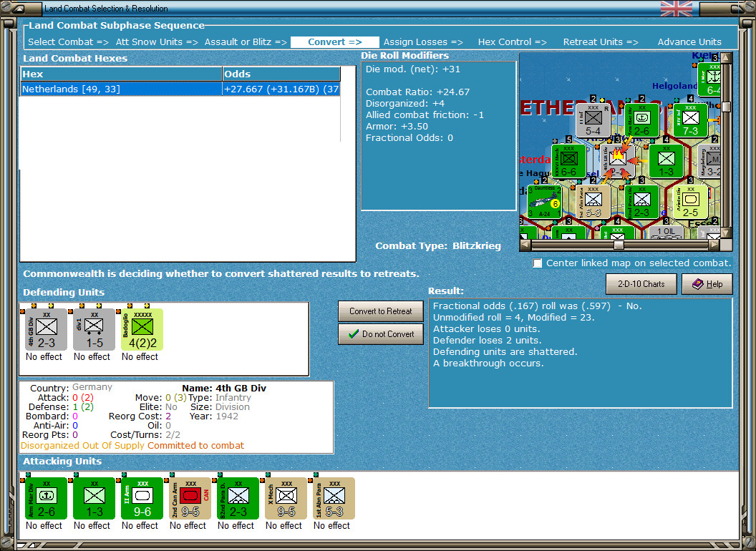This screenshot has width=756, height=551.
Task: Click minimap scroll down arrow
Action: [x=726, y=233]
